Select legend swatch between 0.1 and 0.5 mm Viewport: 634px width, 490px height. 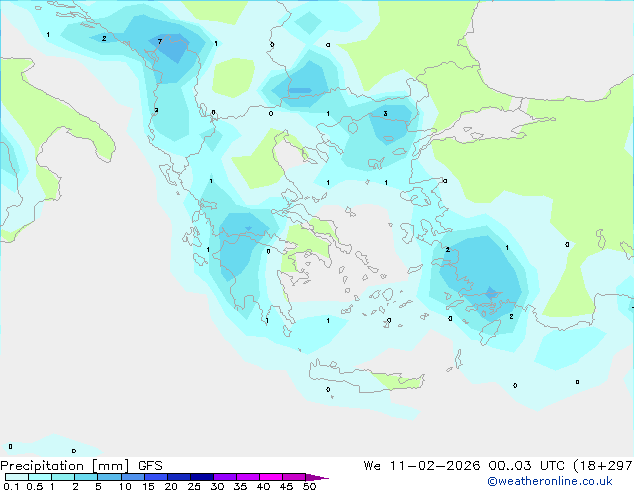pyautogui.click(x=17, y=477)
